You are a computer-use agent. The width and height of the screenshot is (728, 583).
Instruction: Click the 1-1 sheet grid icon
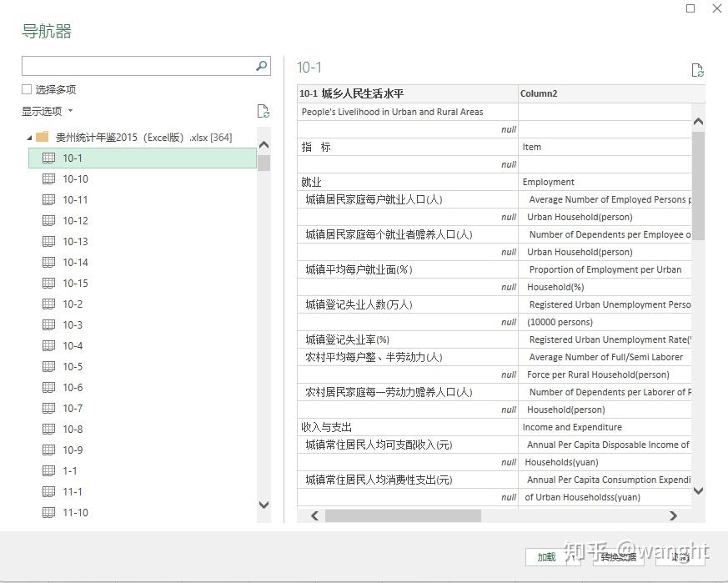click(x=48, y=470)
